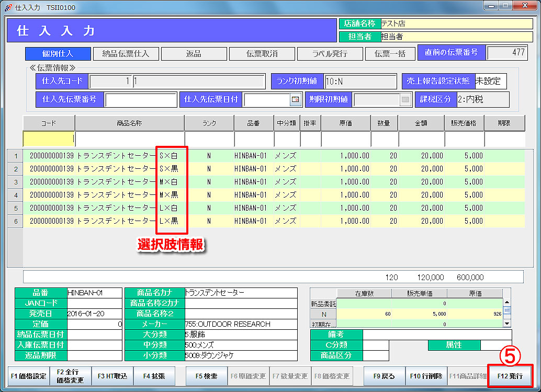Click the F10 行削除 button
Viewport: 541px width, 392px height.
pos(426,376)
